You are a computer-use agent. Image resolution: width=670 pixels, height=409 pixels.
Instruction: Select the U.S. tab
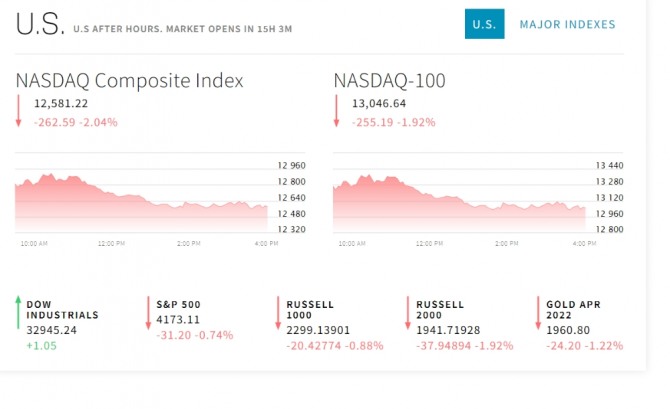[484, 24]
